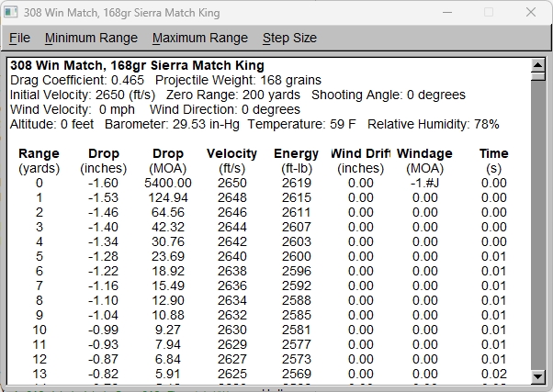Image resolution: width=553 pixels, height=392 pixels.
Task: Click the vertical scrollbar thumb
Action: pyautogui.click(x=537, y=76)
